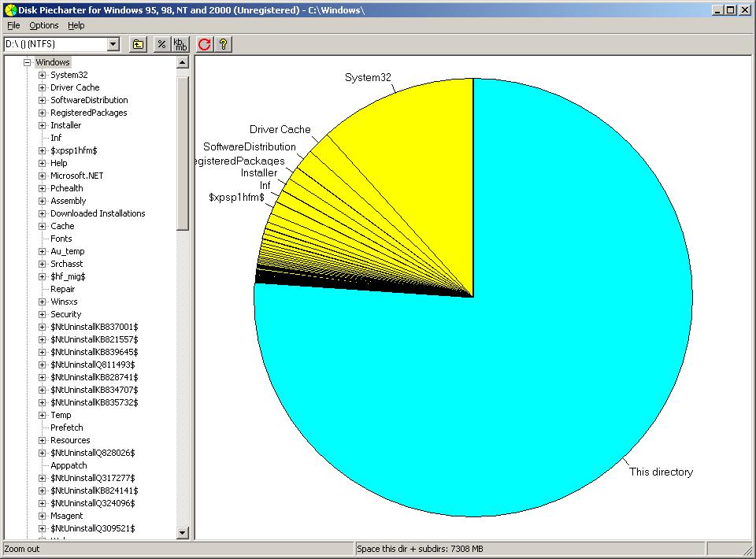Expand the System32 folder node

(x=43, y=75)
